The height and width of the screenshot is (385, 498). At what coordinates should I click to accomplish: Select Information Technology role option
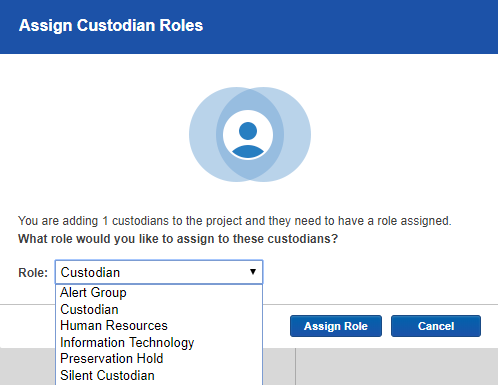(x=159, y=342)
